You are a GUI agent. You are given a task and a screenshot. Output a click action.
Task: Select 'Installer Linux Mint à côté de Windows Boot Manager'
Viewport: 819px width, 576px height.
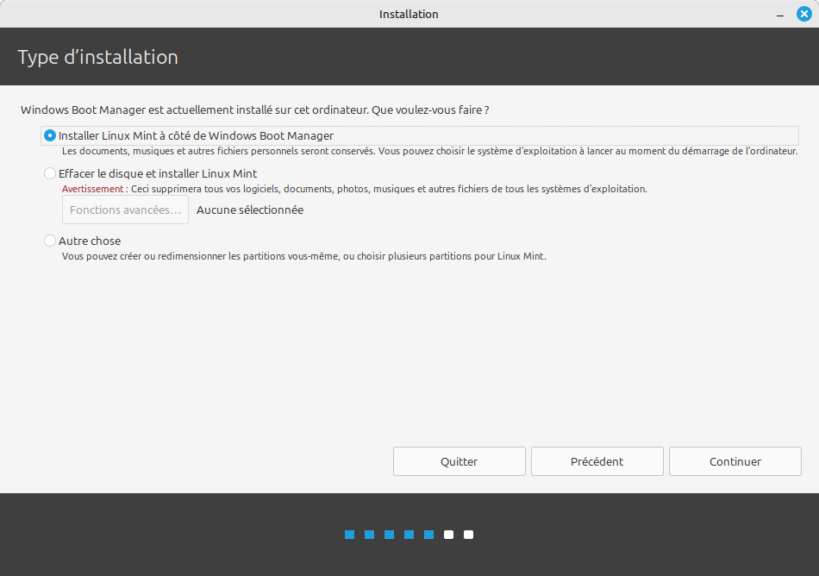(50, 136)
